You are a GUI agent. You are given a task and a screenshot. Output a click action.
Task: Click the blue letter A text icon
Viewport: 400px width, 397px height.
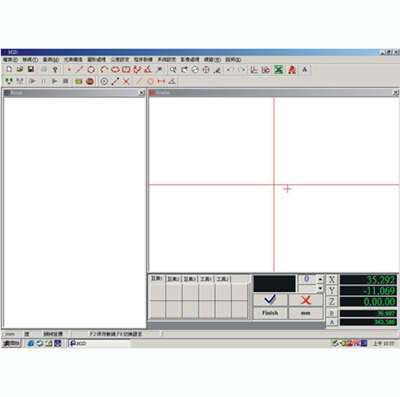pyautogui.click(x=304, y=70)
